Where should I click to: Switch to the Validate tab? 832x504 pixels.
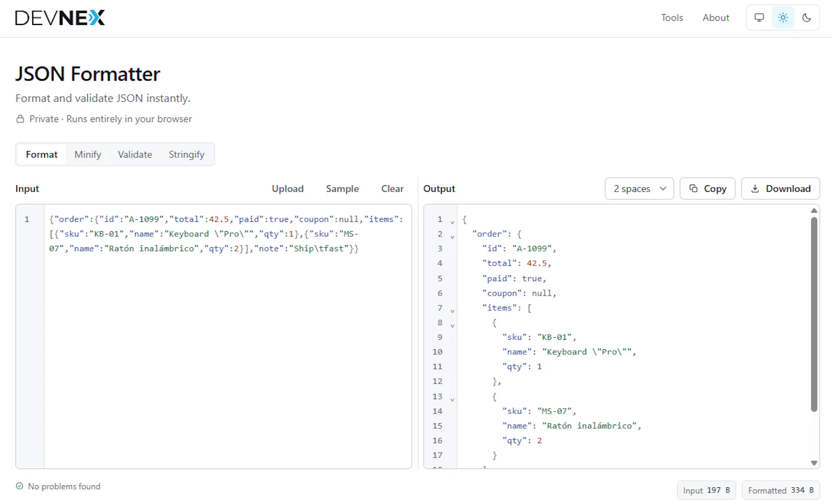135,154
